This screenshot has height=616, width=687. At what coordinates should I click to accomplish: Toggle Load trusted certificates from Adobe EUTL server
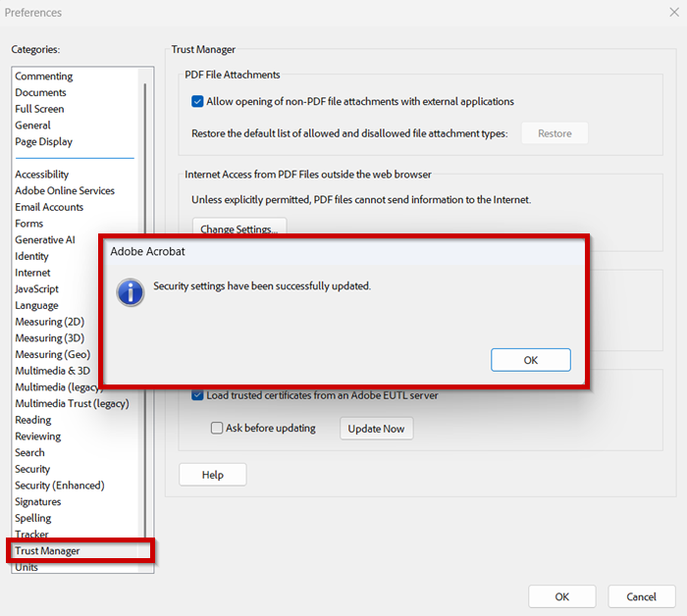(197, 396)
